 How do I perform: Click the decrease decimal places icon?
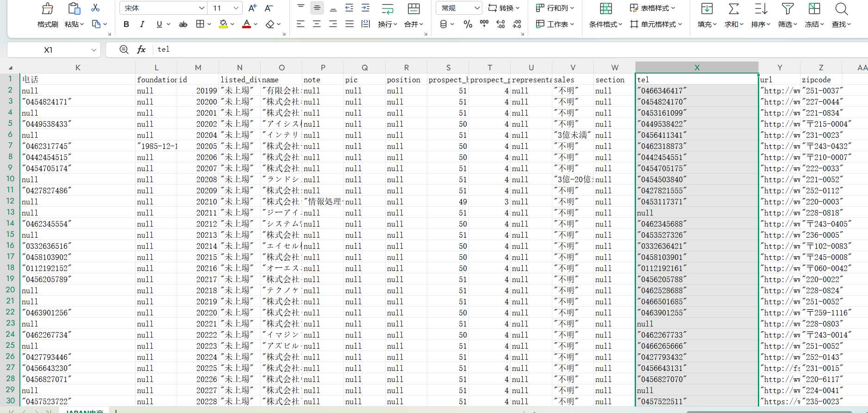tap(517, 24)
